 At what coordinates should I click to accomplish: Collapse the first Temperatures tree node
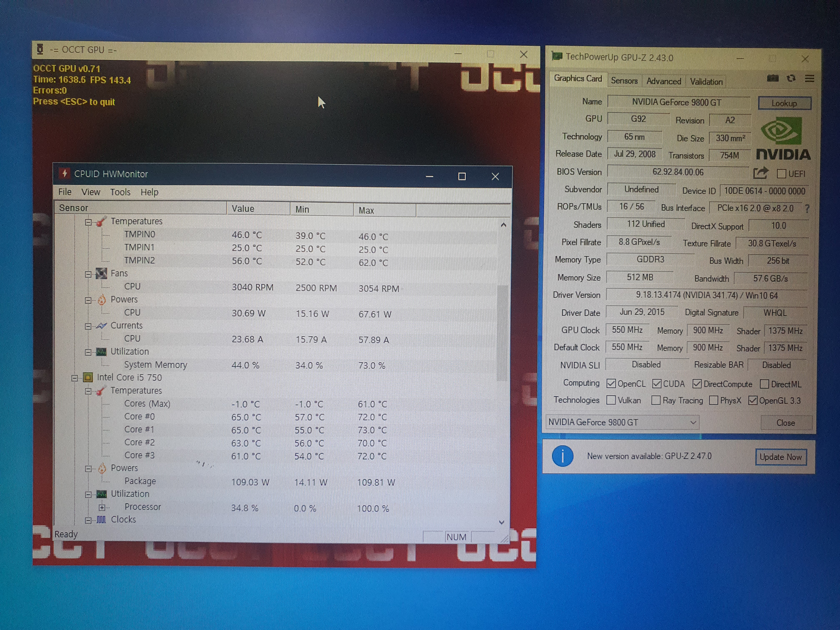point(88,222)
